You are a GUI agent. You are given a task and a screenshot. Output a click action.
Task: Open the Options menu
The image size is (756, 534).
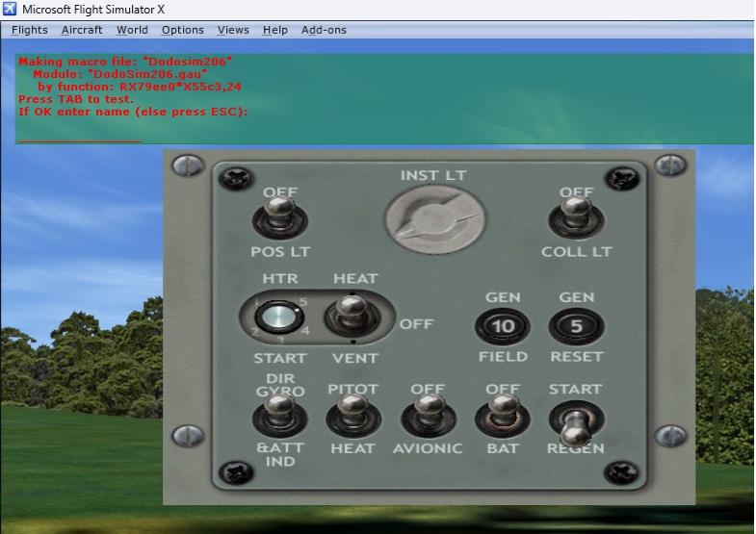click(182, 30)
